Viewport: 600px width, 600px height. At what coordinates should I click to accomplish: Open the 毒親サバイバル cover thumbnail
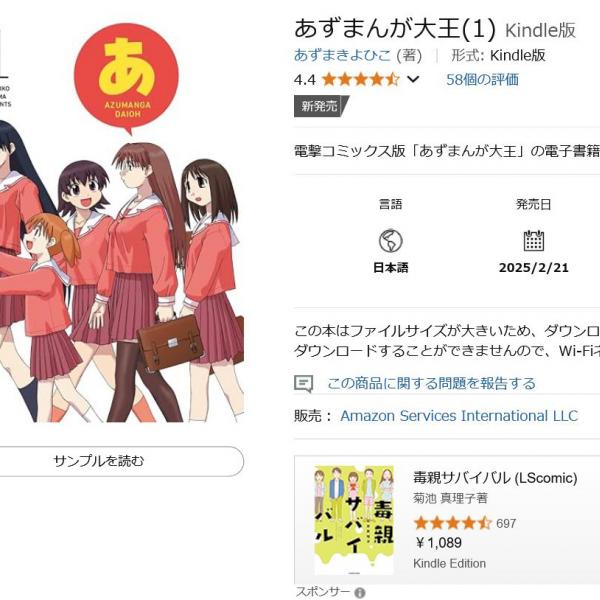pyautogui.click(x=354, y=520)
